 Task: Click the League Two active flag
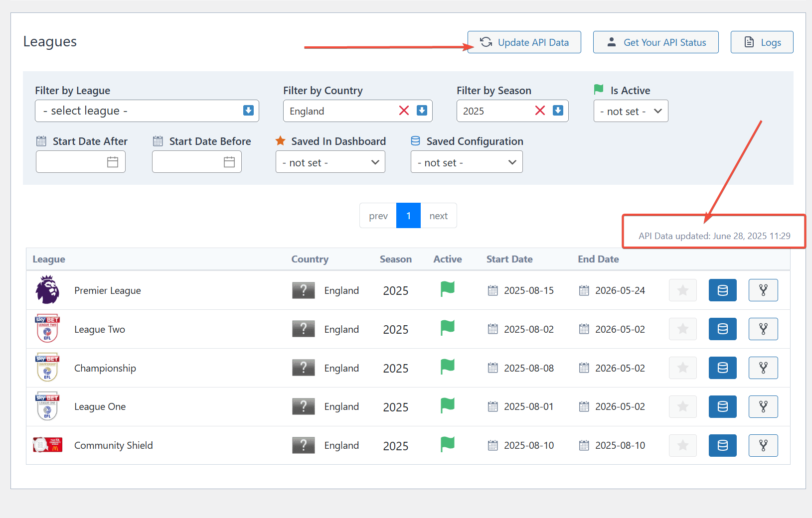pyautogui.click(x=448, y=328)
